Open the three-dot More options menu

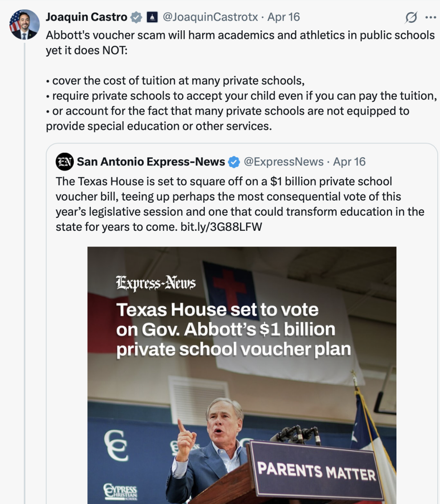point(431,17)
